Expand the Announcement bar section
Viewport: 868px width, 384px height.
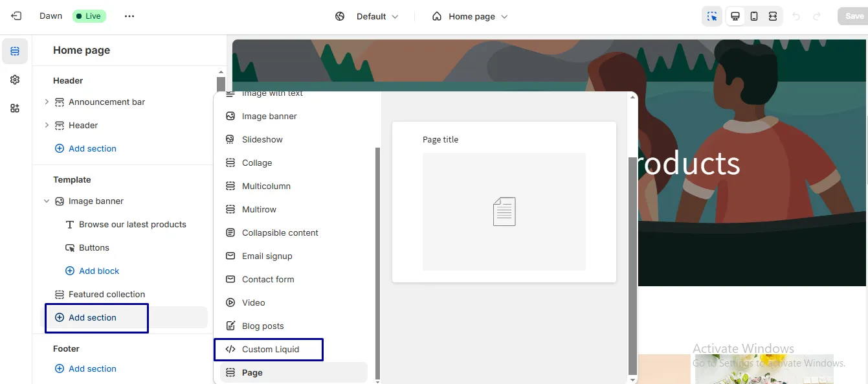pos(47,102)
